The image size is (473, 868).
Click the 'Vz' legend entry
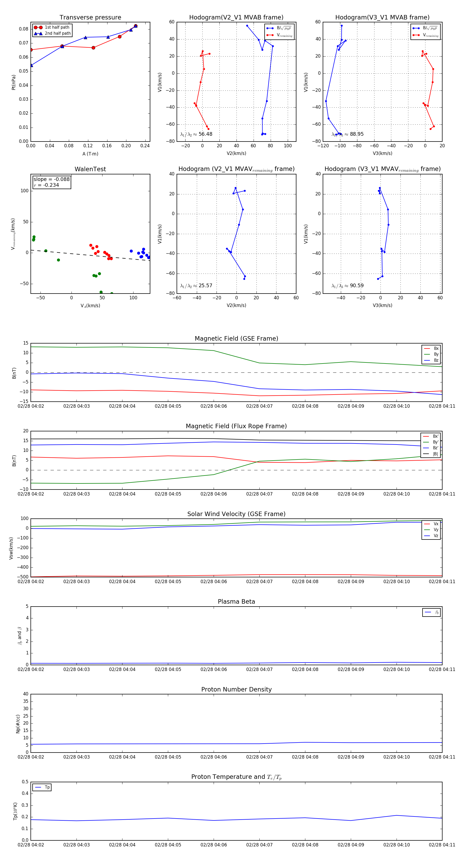pos(431,536)
